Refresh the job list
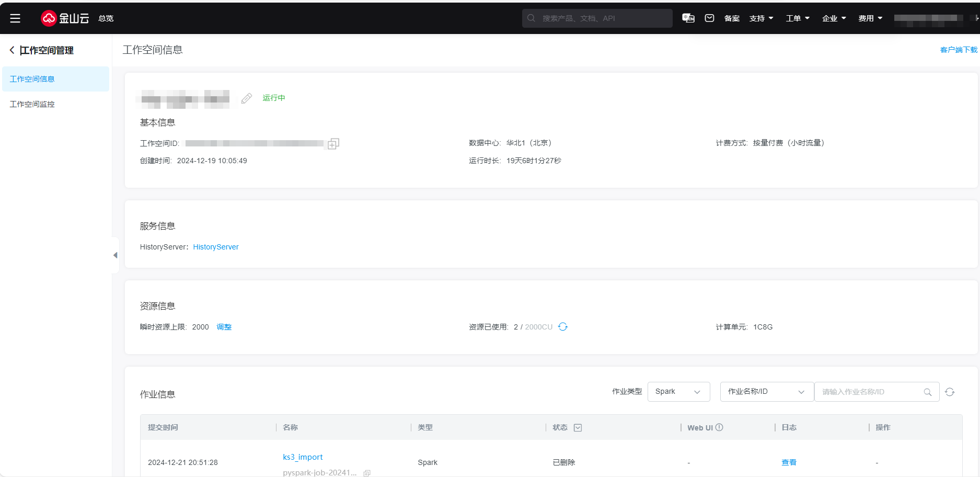 tap(950, 392)
